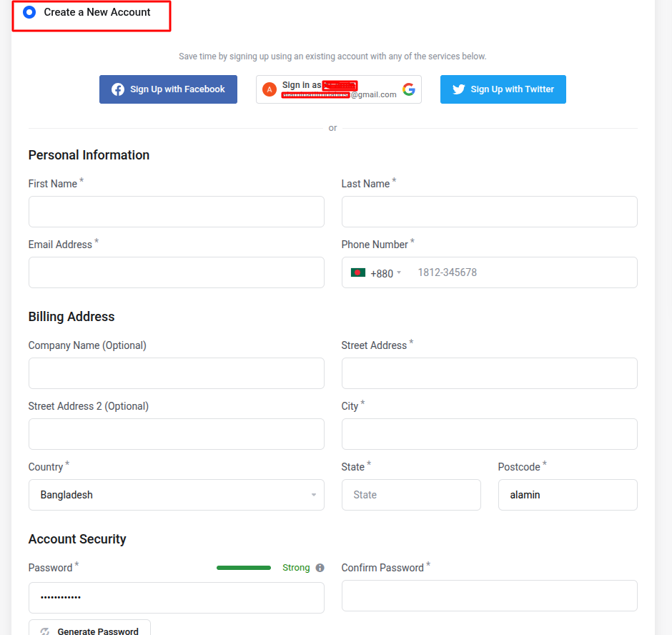Open the +880 phone country code dropdown
672x635 pixels.
pos(377,273)
